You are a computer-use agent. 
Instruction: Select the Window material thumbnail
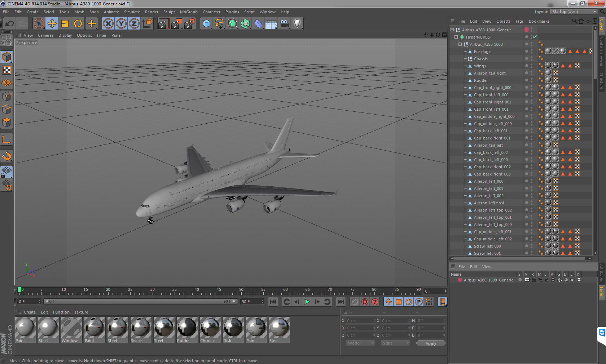(x=72, y=329)
